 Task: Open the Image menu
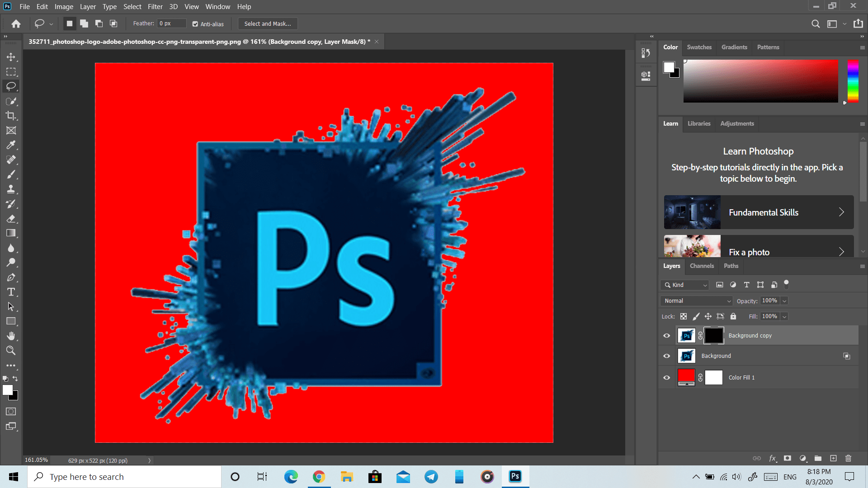[x=64, y=7]
